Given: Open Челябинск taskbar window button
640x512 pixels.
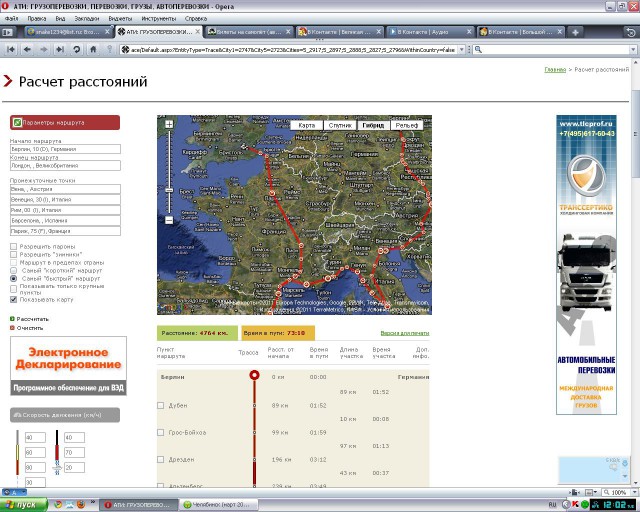Looking at the screenshot, I should coord(217,505).
